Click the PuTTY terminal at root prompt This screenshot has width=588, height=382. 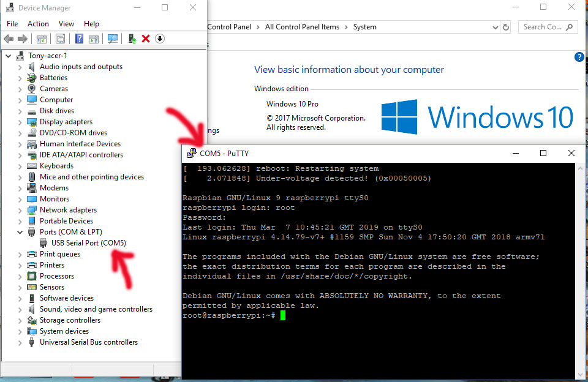pos(283,316)
